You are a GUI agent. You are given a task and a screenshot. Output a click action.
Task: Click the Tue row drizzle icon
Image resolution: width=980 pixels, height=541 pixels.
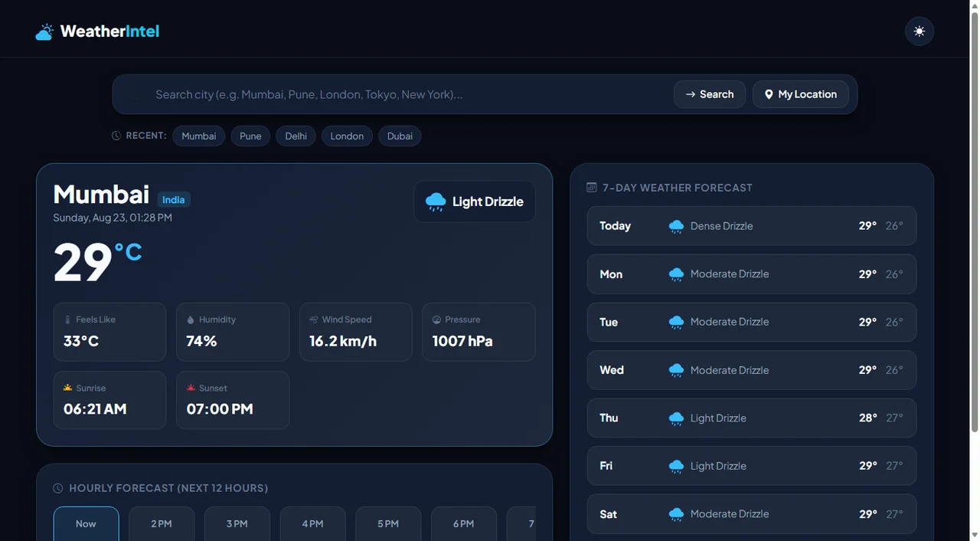pos(676,322)
